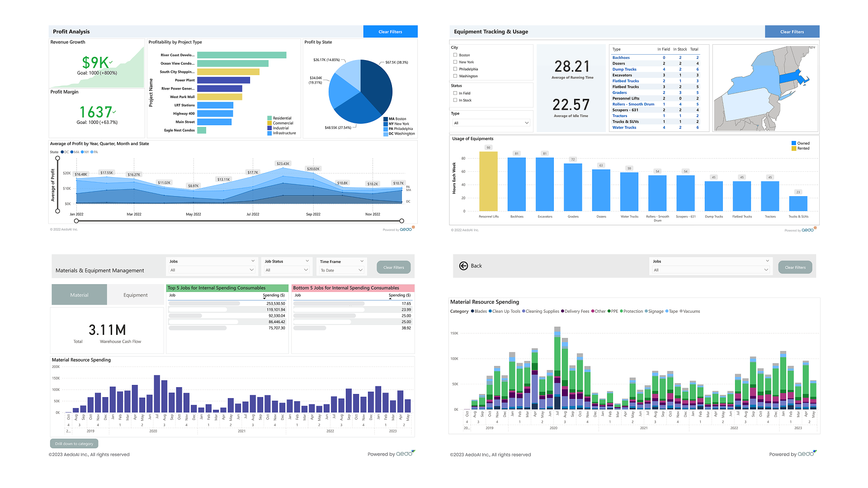Open the Type dropdown set to All
Image resolution: width=868 pixels, height=488 pixels.
pos(492,123)
